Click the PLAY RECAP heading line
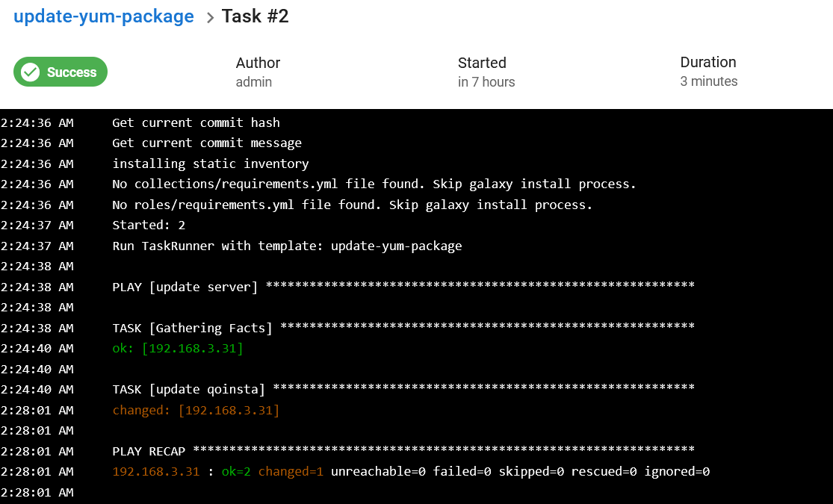 [x=147, y=451]
